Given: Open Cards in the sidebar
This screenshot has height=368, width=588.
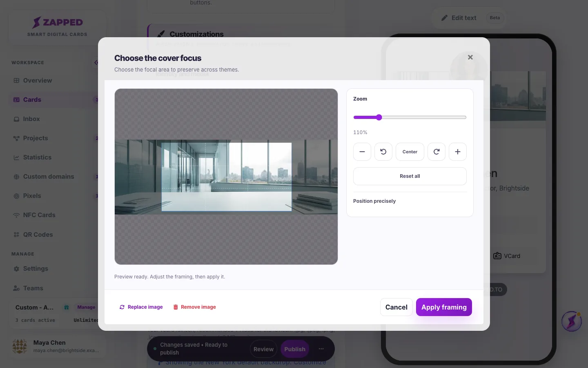Looking at the screenshot, I should (x=32, y=100).
